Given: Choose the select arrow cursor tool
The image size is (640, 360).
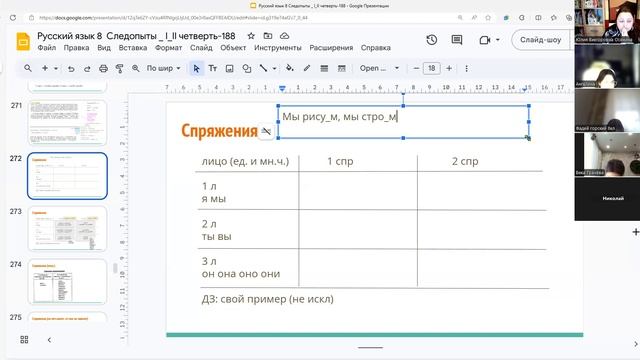Looking at the screenshot, I should 197,69.
